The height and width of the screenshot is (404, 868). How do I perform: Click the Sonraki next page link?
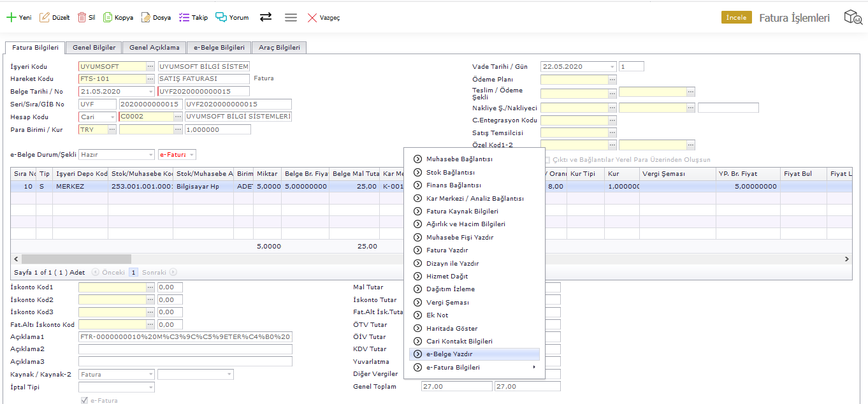tap(154, 272)
